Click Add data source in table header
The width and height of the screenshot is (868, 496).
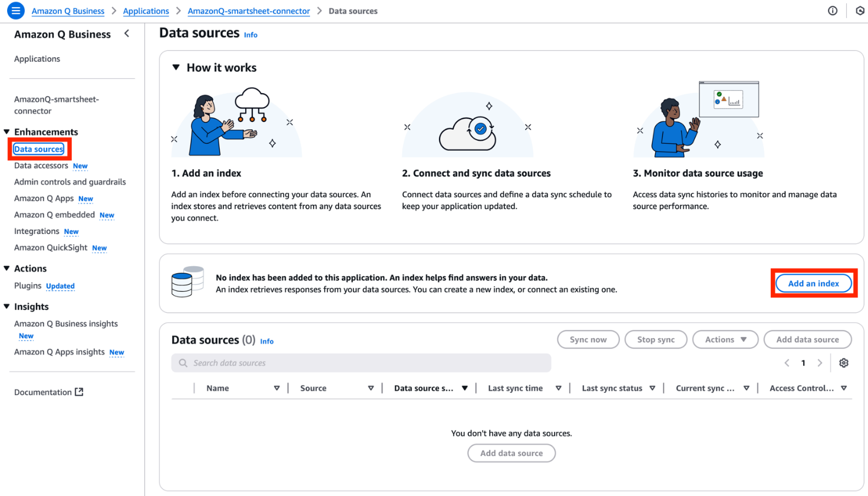tap(808, 339)
